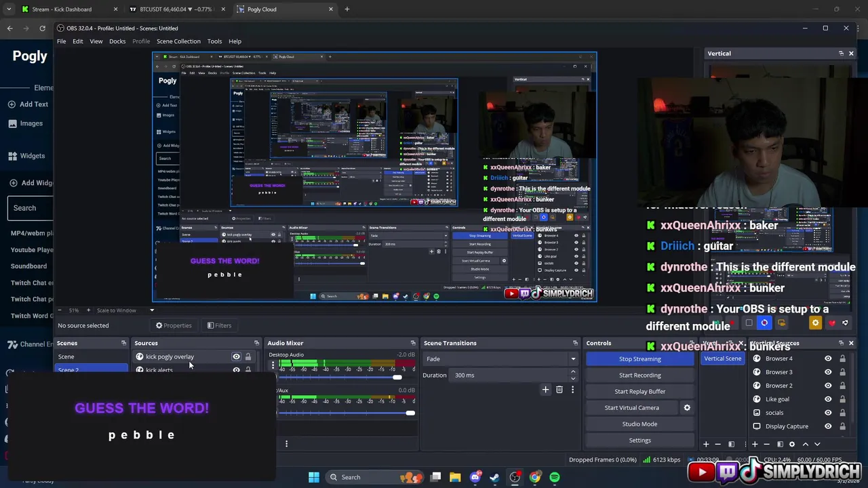
Task: Open Steam from the taskbar
Action: click(x=495, y=477)
